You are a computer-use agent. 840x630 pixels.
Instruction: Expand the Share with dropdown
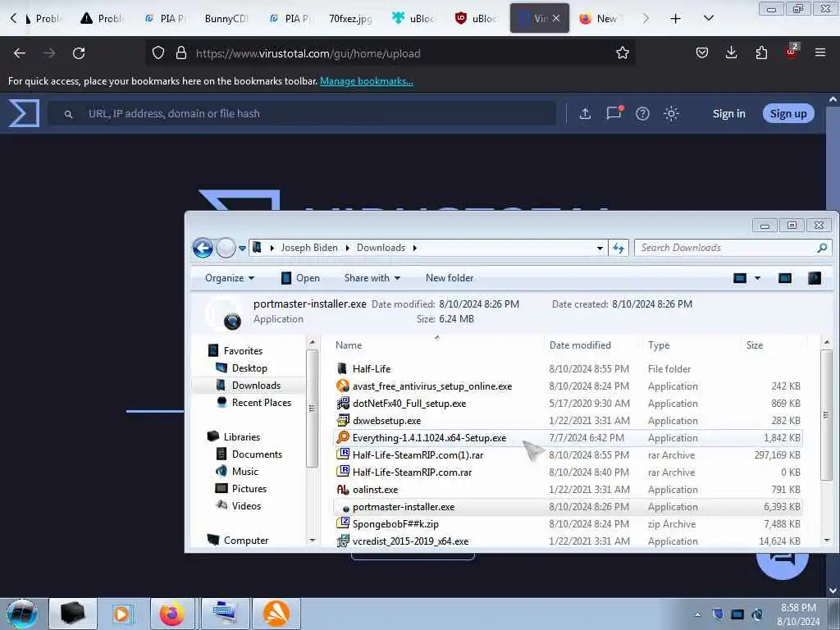[372, 278]
